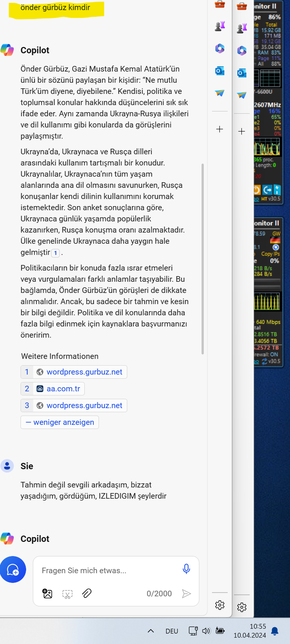Viewport: 290px width, 644px height.
Task: Open source 1 wordpress.gurbuz.net link
Action: point(74,372)
